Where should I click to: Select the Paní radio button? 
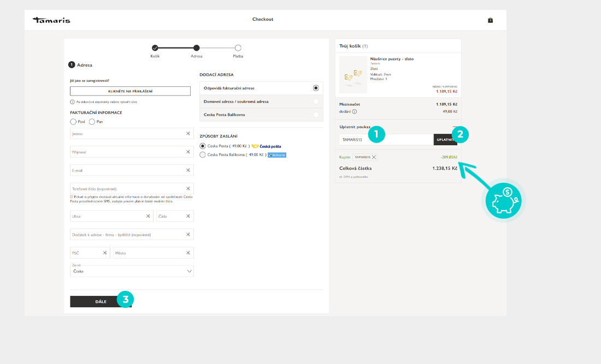tap(73, 122)
